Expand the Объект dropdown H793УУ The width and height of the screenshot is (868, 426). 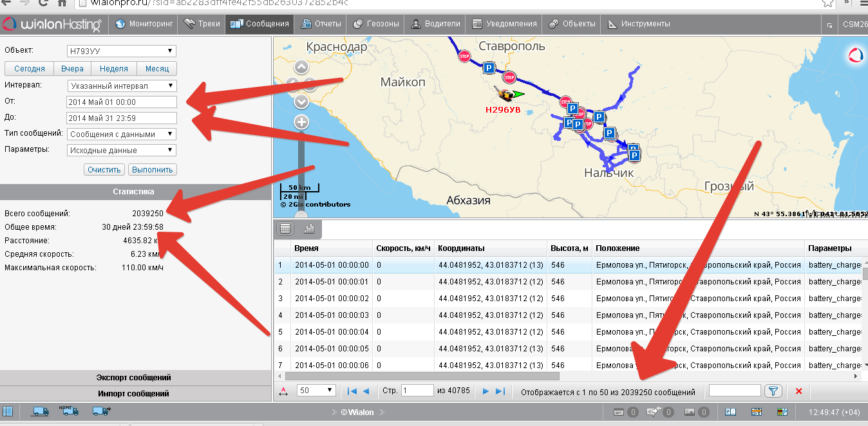(122, 51)
